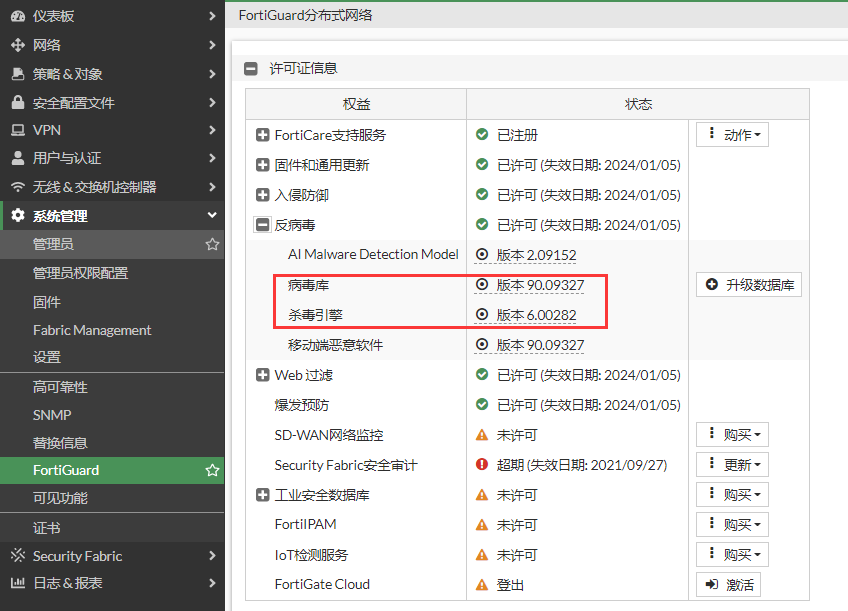
Task: Click the VPN monitor icon in sidebar
Action: (x=17, y=130)
